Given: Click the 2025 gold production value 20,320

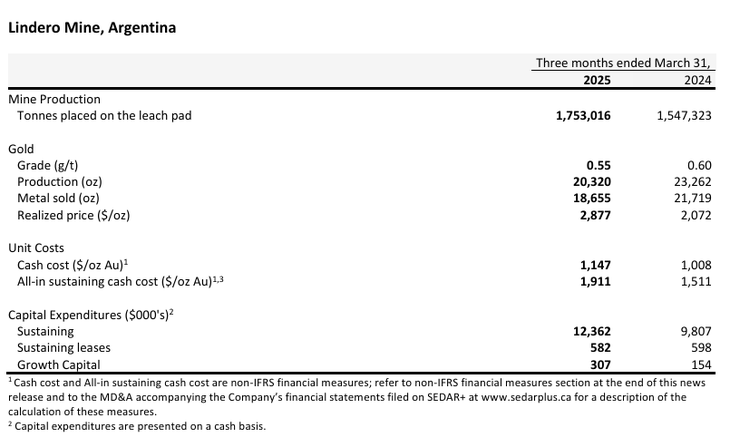Looking at the screenshot, I should pyautogui.click(x=590, y=182).
